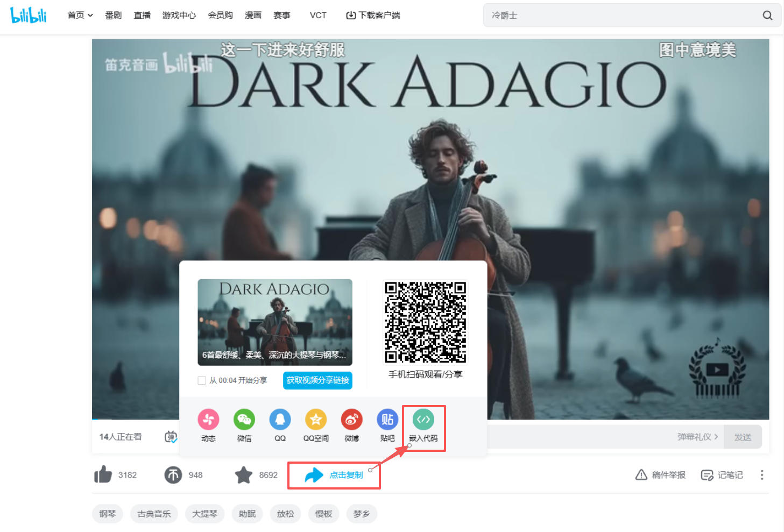The width and height of the screenshot is (784, 532).
Task: Click the Dark Adagio share thumbnail
Action: 275,322
